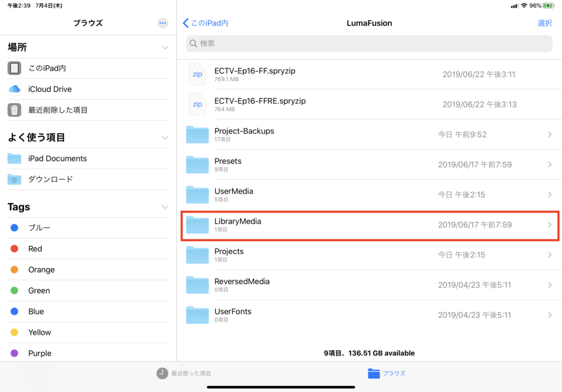The image size is (562, 392).
Task: Switch to the ブラウズ tab label
Action: [394, 373]
